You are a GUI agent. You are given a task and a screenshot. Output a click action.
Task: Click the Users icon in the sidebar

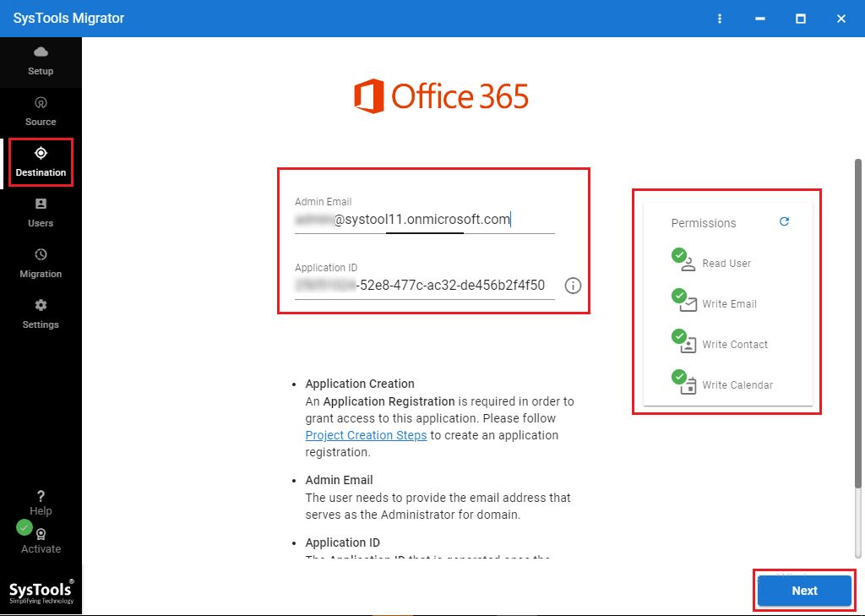pos(41,212)
